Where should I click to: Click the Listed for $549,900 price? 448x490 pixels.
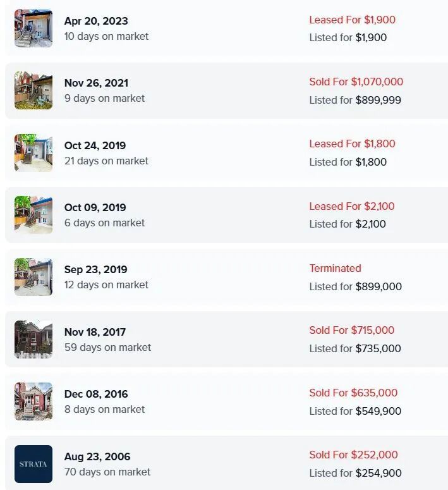click(355, 411)
